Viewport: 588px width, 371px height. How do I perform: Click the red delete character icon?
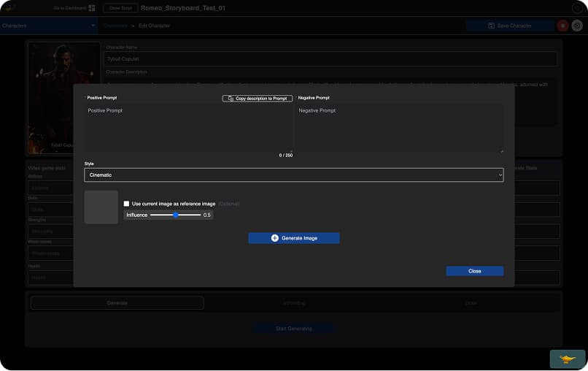click(x=562, y=26)
